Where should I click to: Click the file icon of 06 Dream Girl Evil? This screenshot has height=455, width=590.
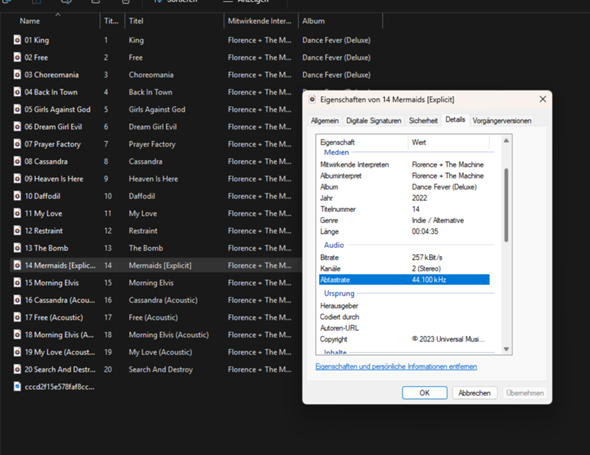(17, 126)
